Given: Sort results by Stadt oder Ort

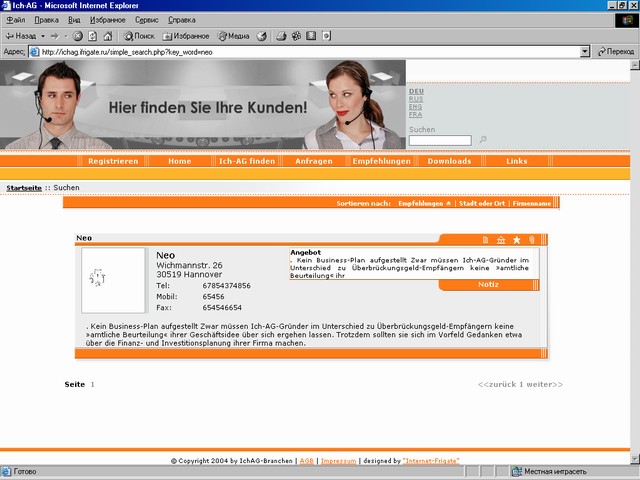Looking at the screenshot, I should coord(482,203).
